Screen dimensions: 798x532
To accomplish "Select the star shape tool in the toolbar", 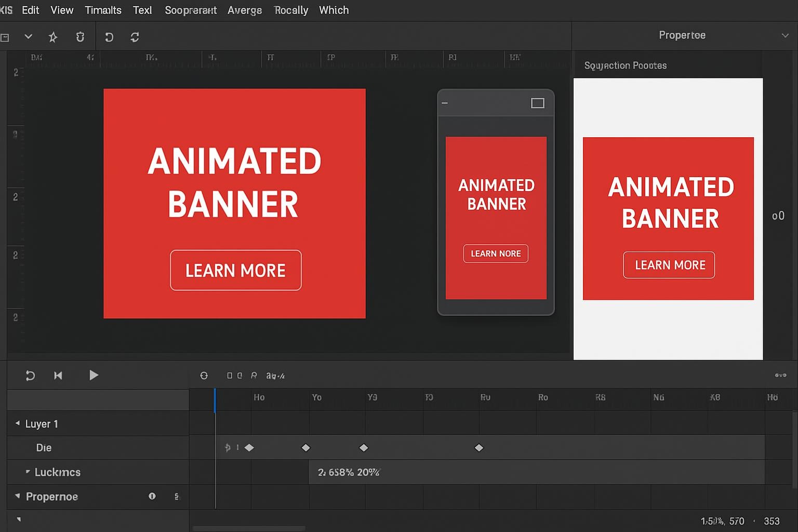I will click(52, 37).
